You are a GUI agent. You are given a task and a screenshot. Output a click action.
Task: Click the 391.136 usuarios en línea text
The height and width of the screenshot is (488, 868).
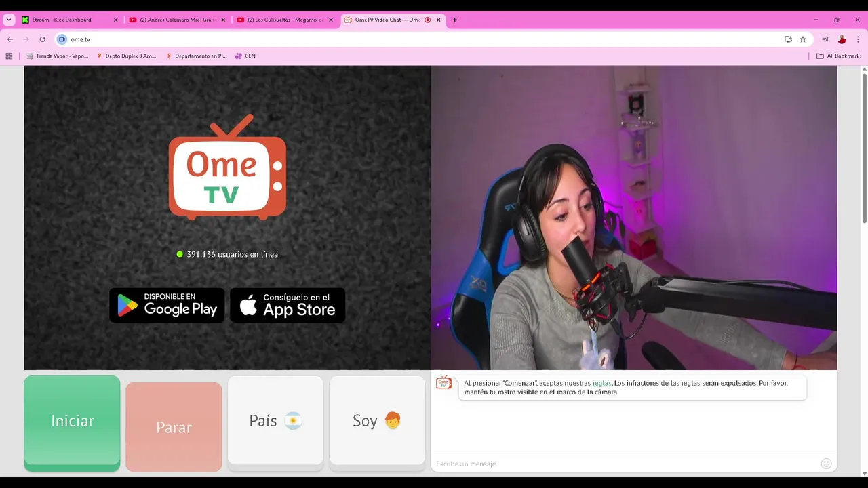tap(232, 254)
